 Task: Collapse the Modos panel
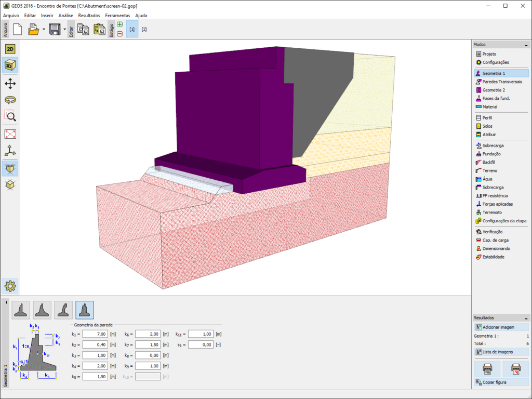tap(526, 45)
